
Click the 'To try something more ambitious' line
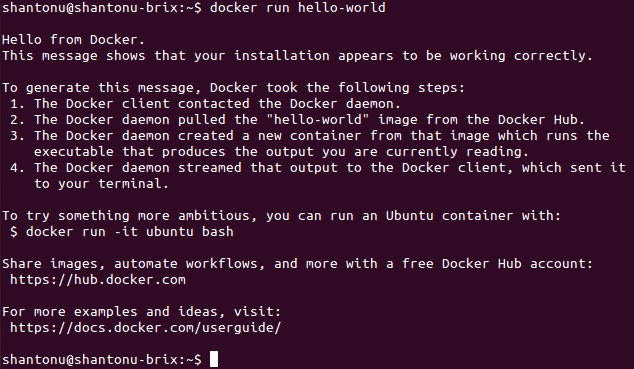tap(281, 216)
